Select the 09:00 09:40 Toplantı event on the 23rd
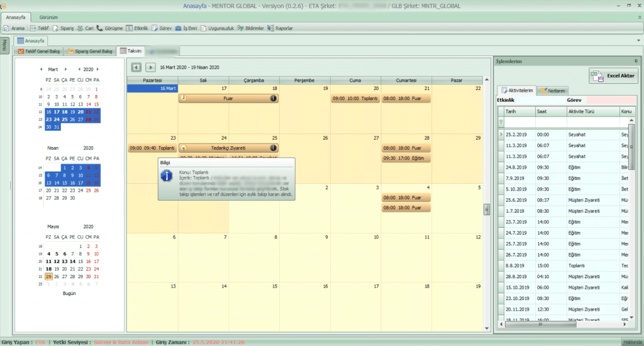This screenshot has height=346, width=644. (152, 148)
